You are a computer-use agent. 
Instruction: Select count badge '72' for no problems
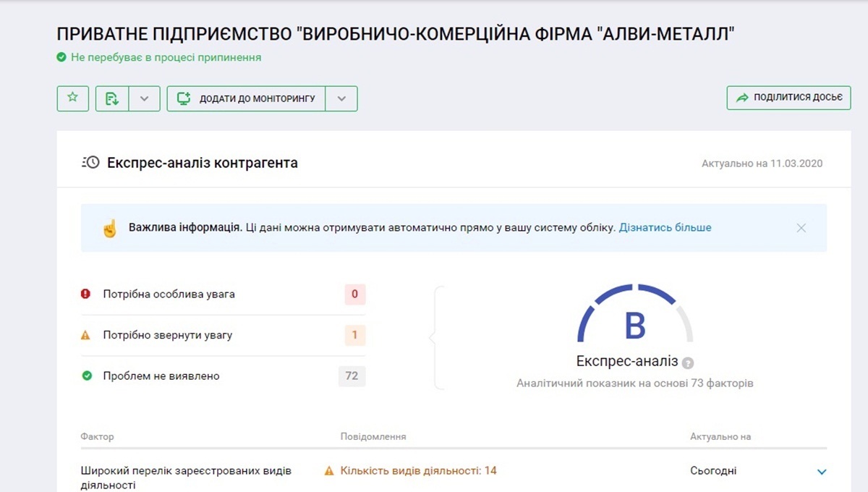coord(352,376)
